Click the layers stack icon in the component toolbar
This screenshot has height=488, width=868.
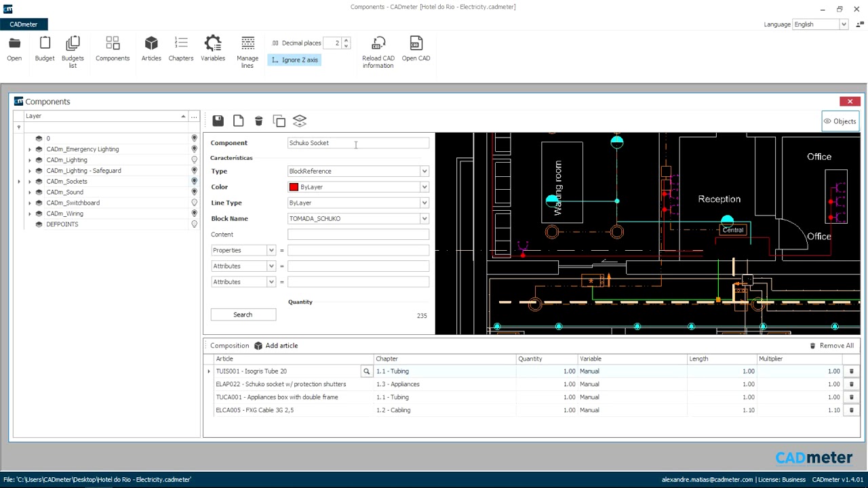coord(300,121)
